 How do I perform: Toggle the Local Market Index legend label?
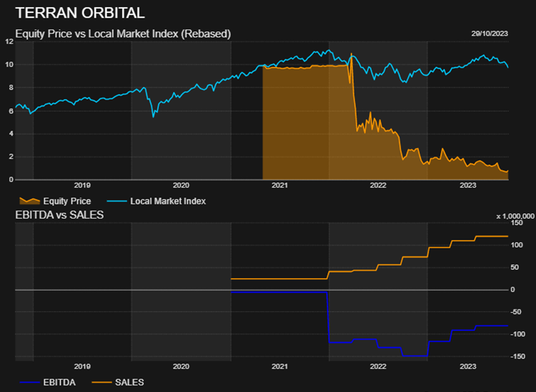click(168, 201)
